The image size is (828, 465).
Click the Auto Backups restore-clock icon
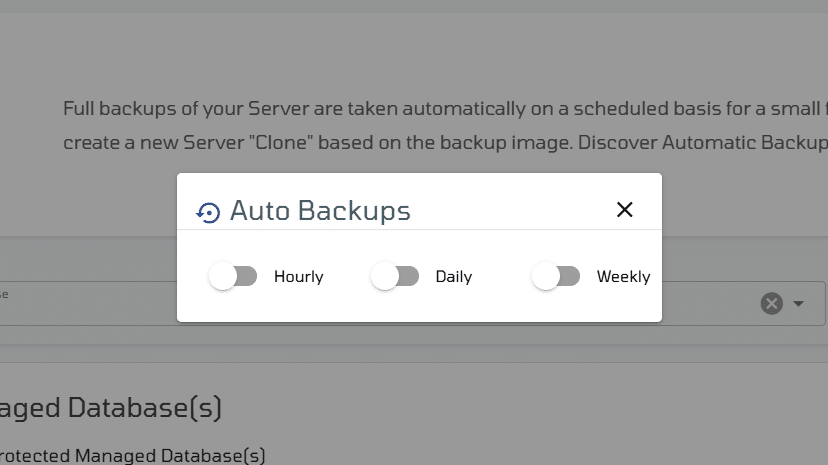[x=208, y=213]
